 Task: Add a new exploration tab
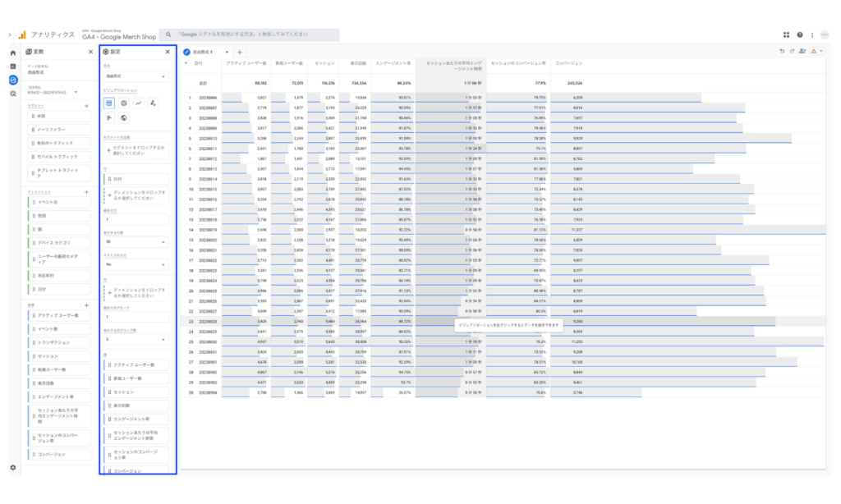tap(240, 52)
